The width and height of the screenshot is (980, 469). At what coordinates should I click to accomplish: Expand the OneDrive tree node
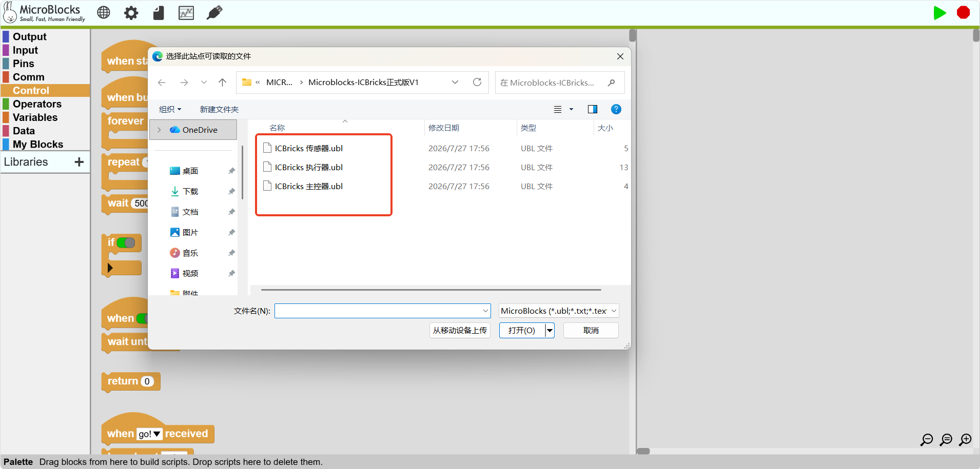(x=159, y=130)
